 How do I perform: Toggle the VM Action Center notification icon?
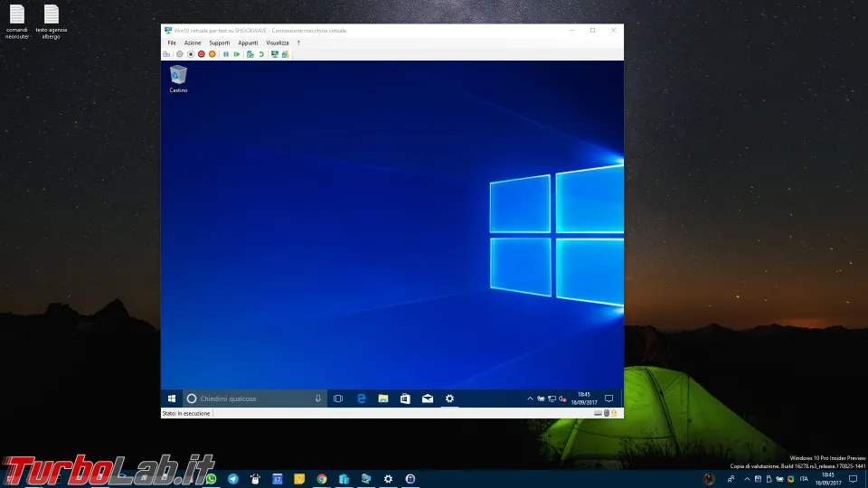click(x=609, y=399)
